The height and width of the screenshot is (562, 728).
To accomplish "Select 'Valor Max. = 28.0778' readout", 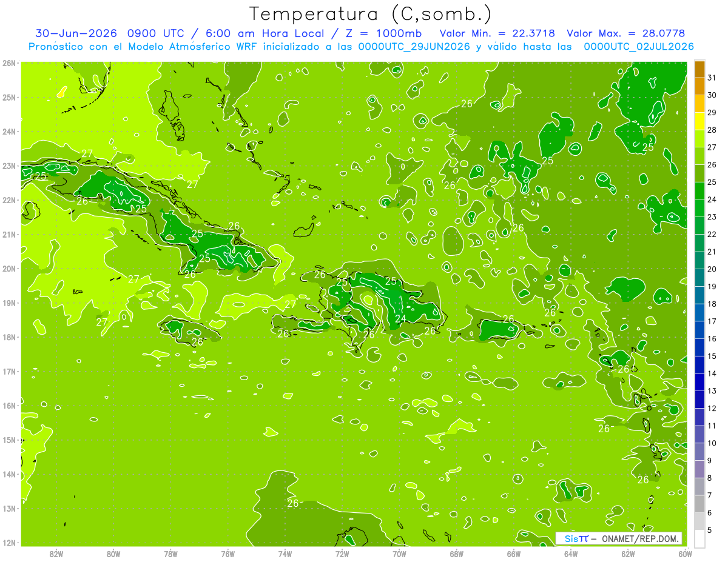I will [626, 33].
